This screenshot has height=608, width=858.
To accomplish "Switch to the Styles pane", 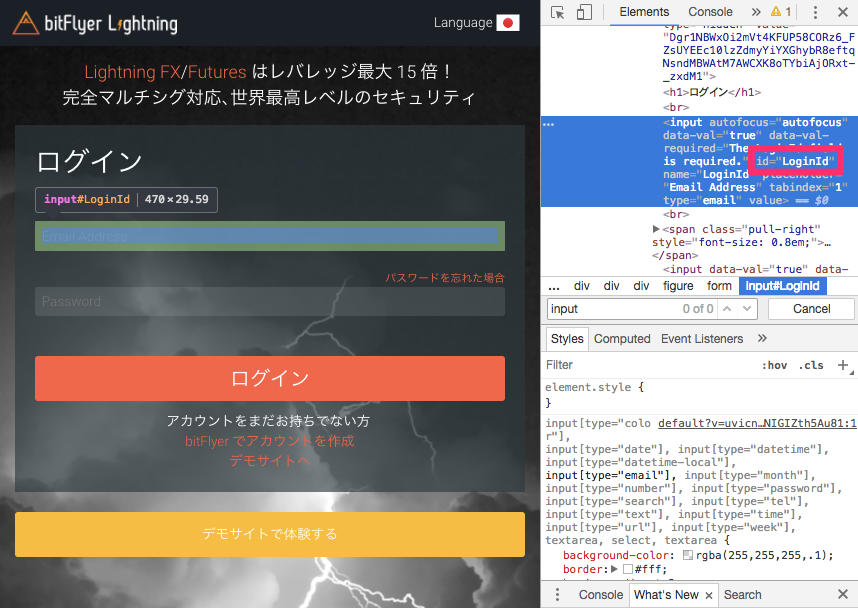I will (x=567, y=339).
